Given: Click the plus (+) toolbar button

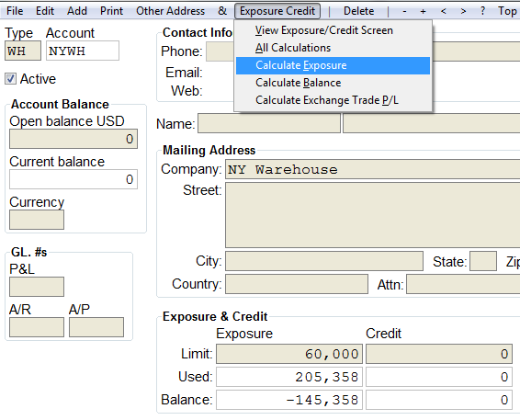Looking at the screenshot, I should (423, 11).
